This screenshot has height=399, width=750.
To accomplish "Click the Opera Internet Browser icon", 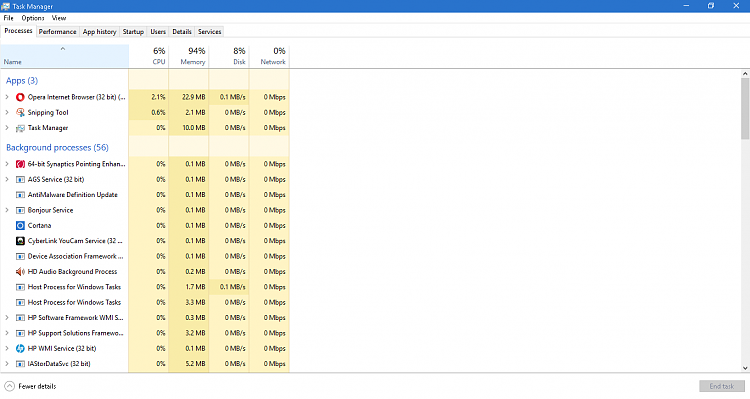I will (x=20, y=97).
